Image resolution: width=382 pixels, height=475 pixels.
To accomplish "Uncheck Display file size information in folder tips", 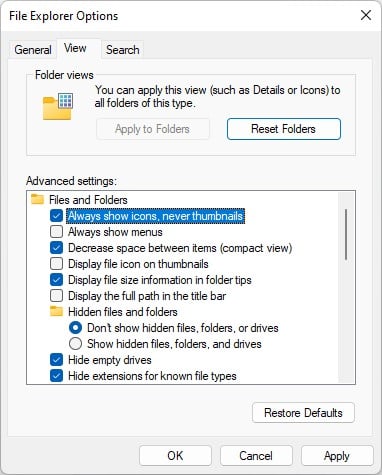I will click(56, 280).
